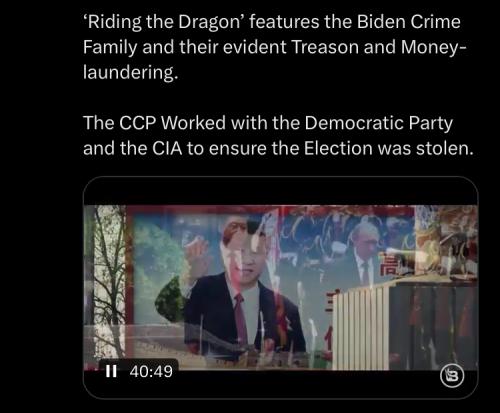Click the black letterbox bar above video image

tap(280, 191)
